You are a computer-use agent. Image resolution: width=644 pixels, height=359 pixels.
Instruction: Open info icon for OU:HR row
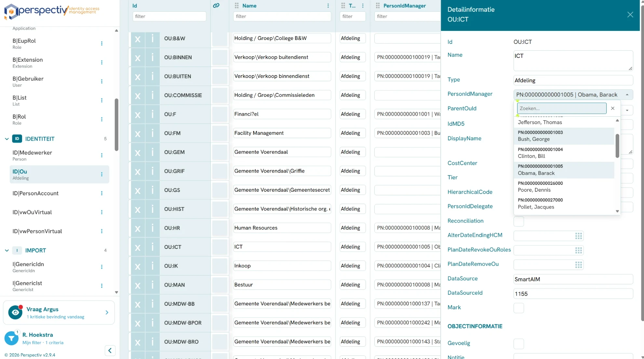(x=152, y=228)
